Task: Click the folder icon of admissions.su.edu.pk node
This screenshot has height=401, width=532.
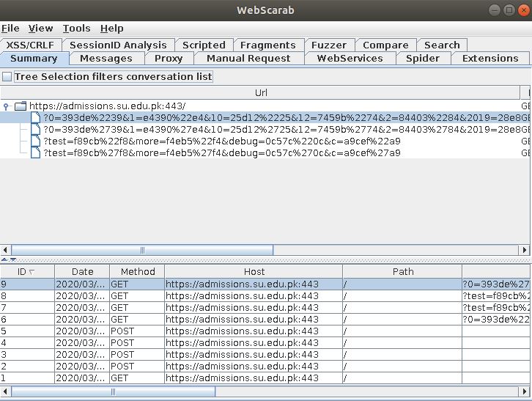Action: (21, 106)
